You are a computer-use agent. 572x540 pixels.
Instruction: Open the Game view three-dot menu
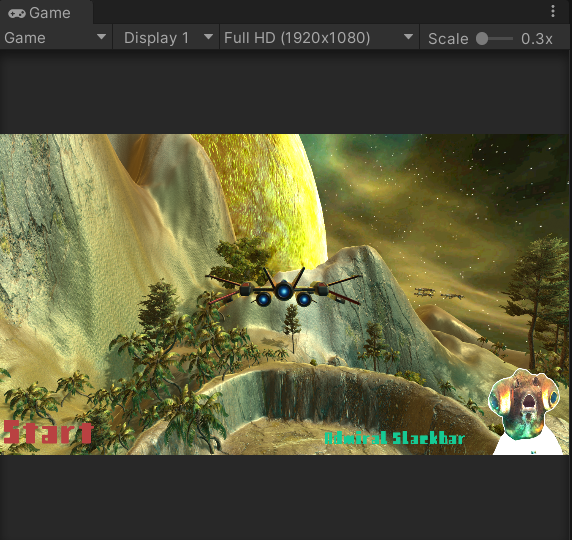(553, 11)
